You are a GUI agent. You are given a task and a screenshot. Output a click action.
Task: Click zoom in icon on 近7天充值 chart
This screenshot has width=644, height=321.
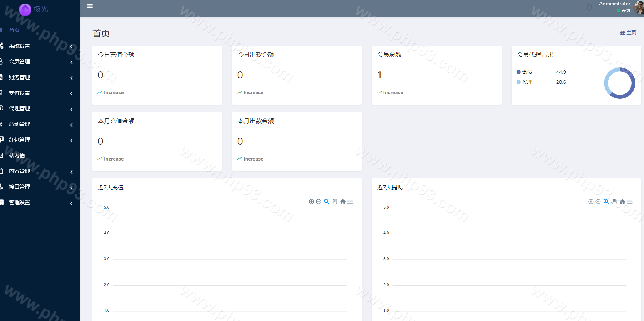311,202
